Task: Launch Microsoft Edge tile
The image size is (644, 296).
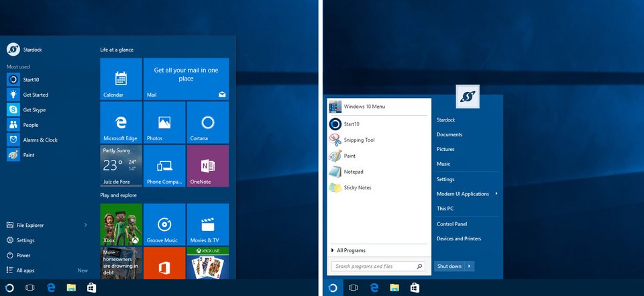Action: click(x=121, y=123)
